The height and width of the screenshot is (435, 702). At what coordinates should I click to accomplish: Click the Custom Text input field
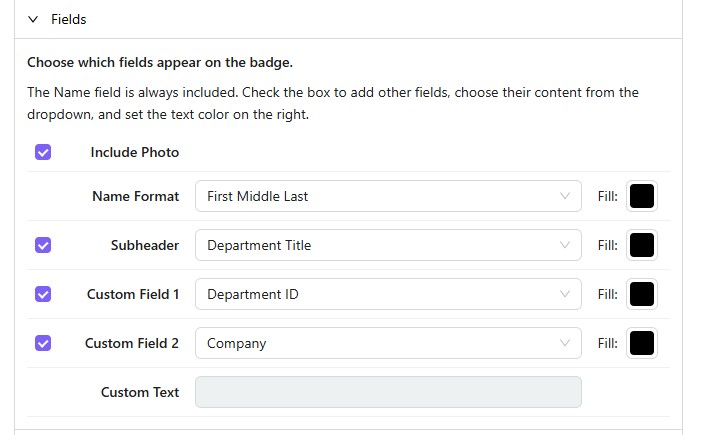click(x=388, y=392)
